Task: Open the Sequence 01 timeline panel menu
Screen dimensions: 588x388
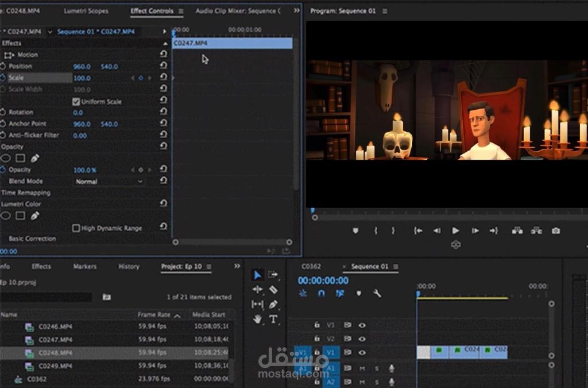Action: (396, 267)
